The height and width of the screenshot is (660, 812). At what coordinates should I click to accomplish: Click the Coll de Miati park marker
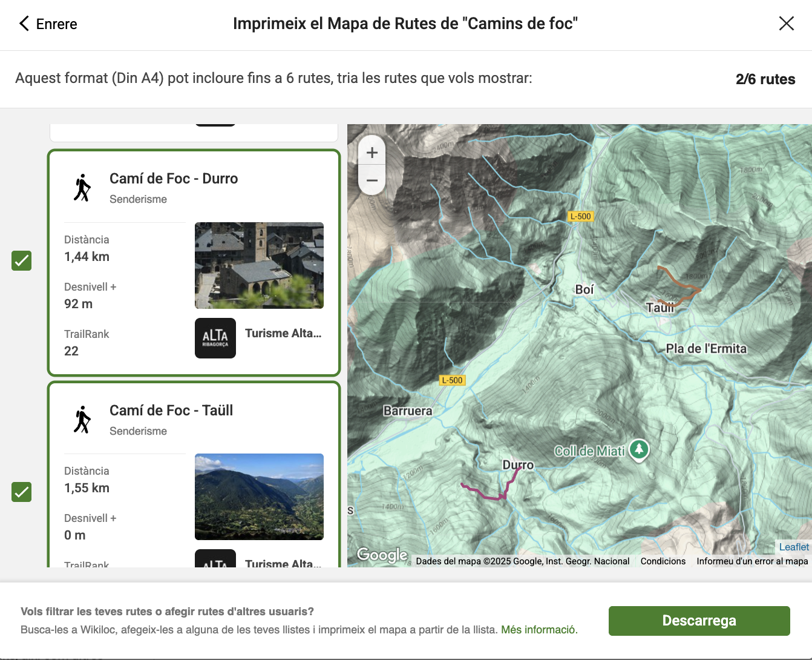tap(639, 450)
